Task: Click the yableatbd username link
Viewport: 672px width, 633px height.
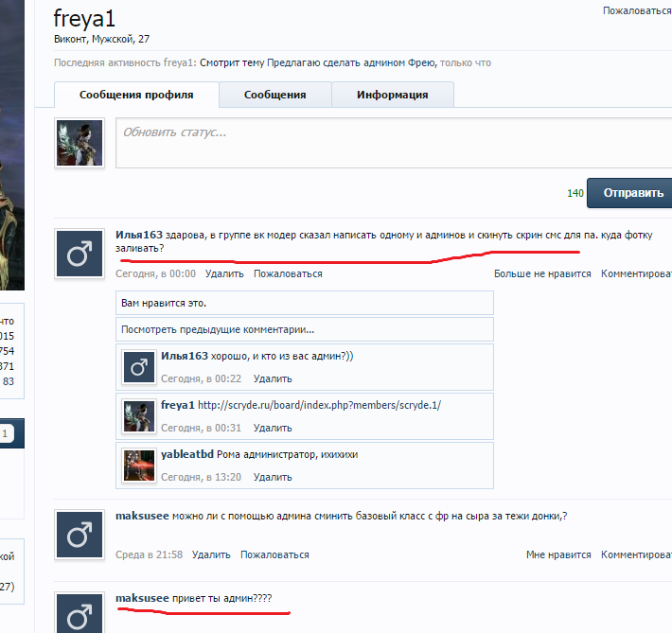Action: click(187, 454)
